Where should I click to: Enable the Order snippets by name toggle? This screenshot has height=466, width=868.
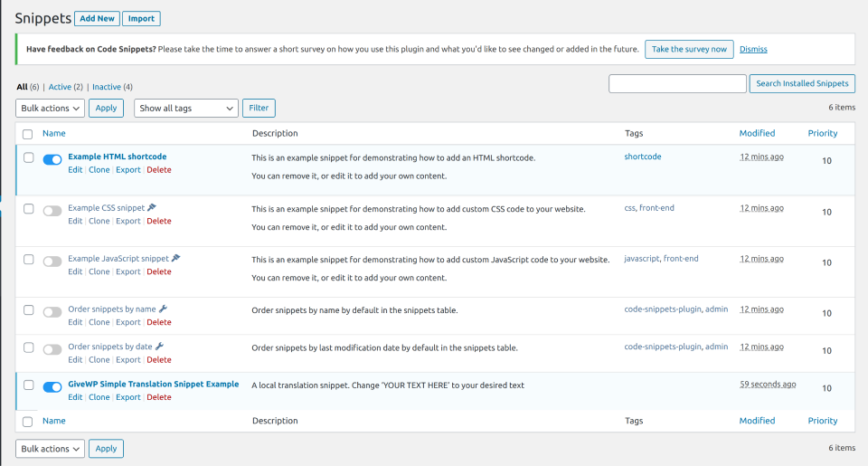coord(52,312)
